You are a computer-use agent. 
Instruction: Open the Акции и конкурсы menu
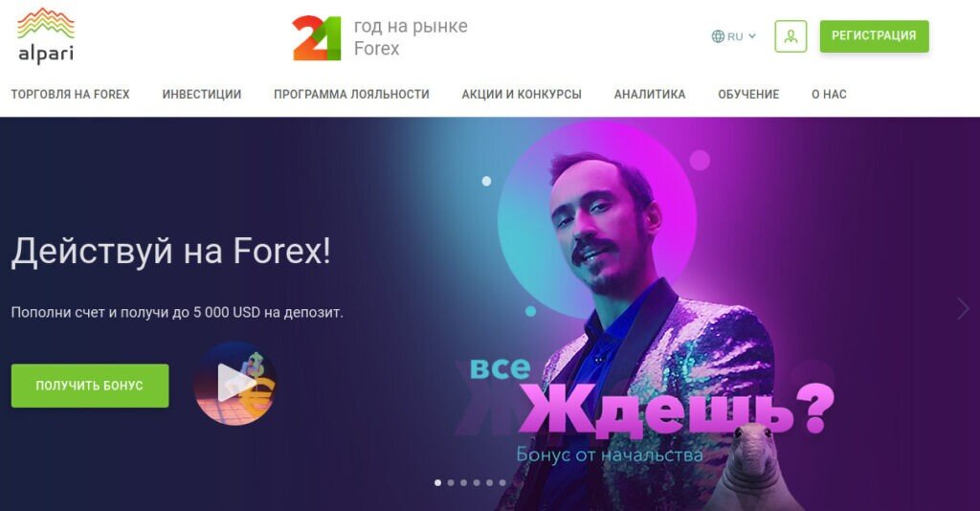coord(522,95)
